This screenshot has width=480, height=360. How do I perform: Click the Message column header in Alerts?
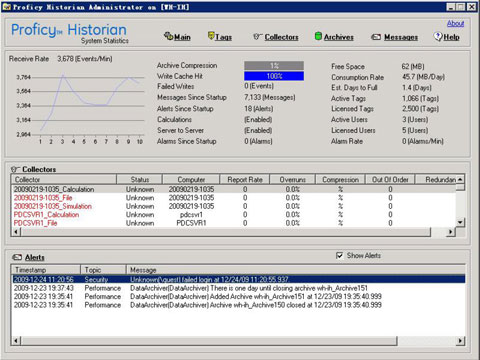pyautogui.click(x=296, y=270)
